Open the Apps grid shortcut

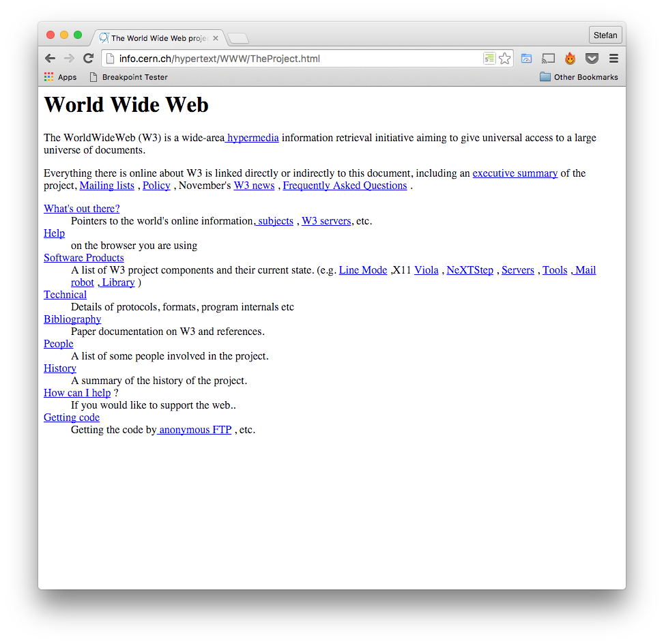coord(61,77)
